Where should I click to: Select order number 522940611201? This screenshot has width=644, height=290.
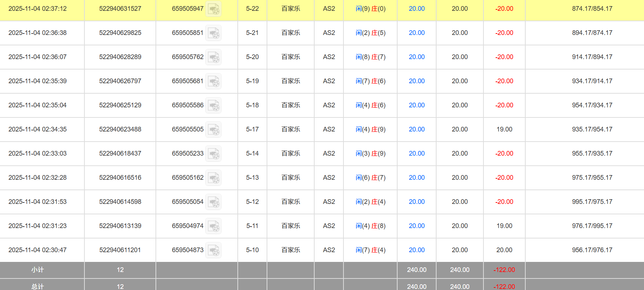click(x=120, y=250)
